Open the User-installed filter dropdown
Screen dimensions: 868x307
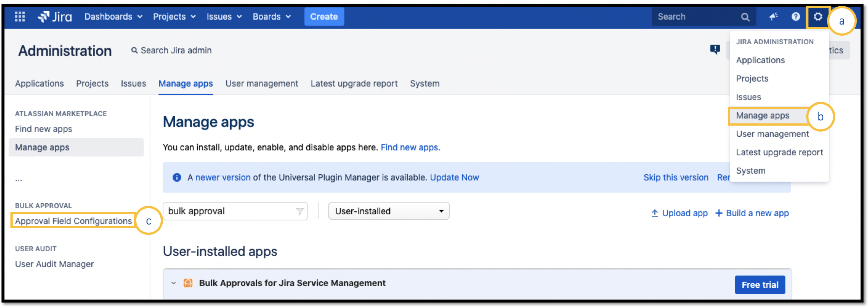tap(389, 211)
